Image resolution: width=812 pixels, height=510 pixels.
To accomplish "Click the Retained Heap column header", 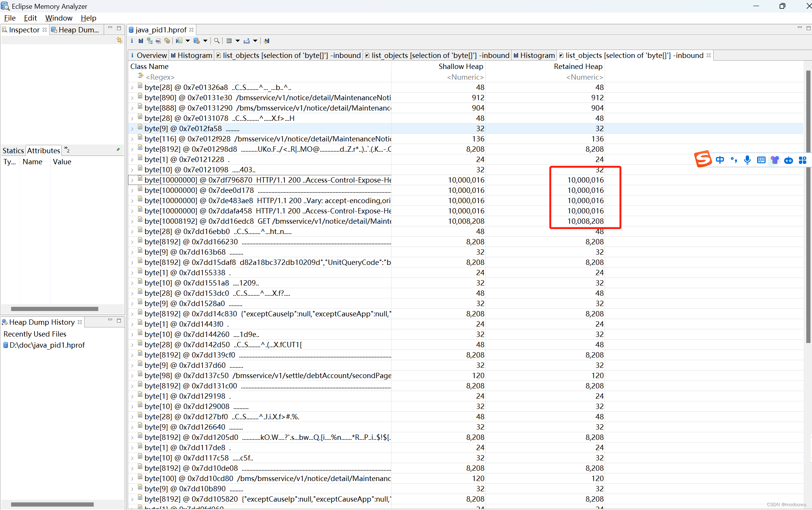I will click(578, 66).
